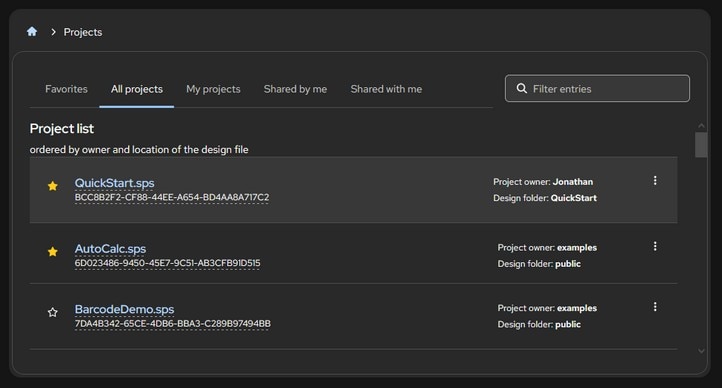Click the Project list heading
Screen dimensions: 722x388
click(x=62, y=128)
